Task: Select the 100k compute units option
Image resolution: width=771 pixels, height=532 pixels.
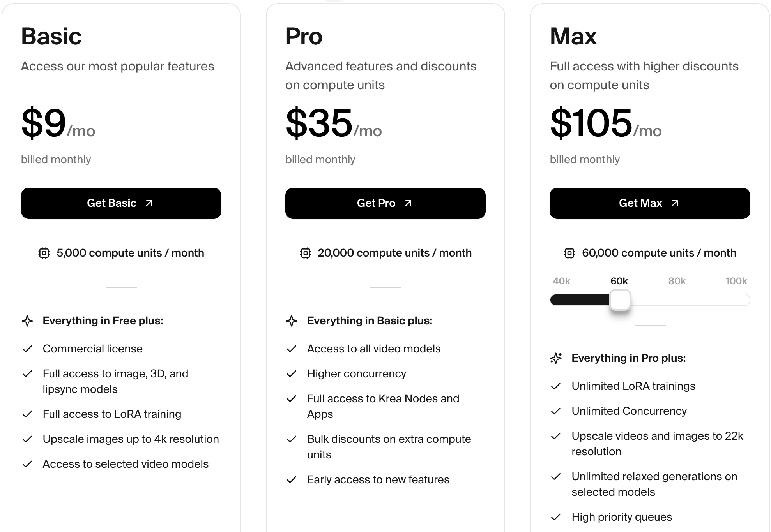Action: [736, 281]
